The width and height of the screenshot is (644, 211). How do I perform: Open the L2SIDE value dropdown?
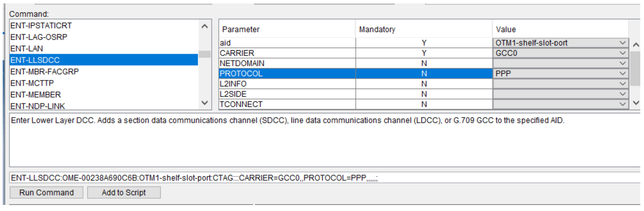coord(622,94)
